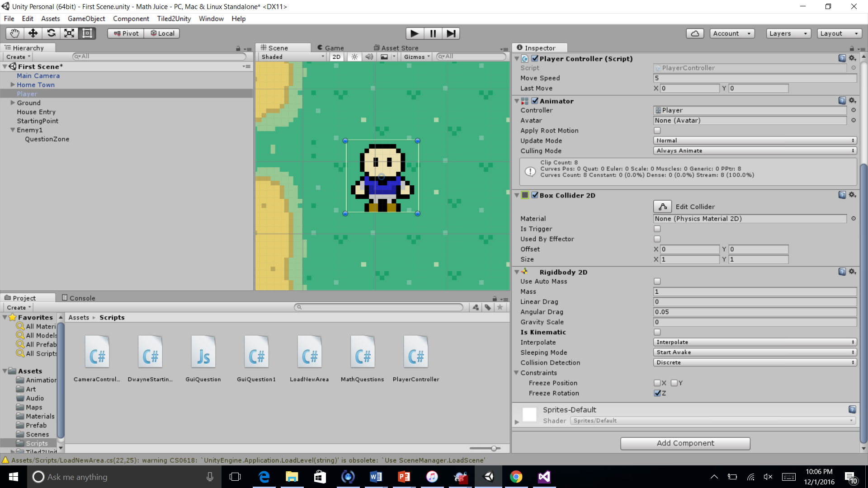Switch to the Console tab

[79, 298]
